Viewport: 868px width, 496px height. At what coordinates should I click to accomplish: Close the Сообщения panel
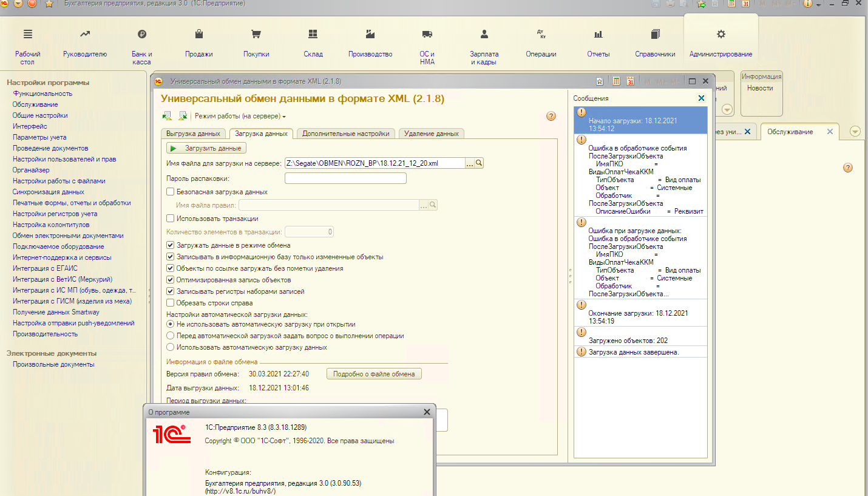702,98
